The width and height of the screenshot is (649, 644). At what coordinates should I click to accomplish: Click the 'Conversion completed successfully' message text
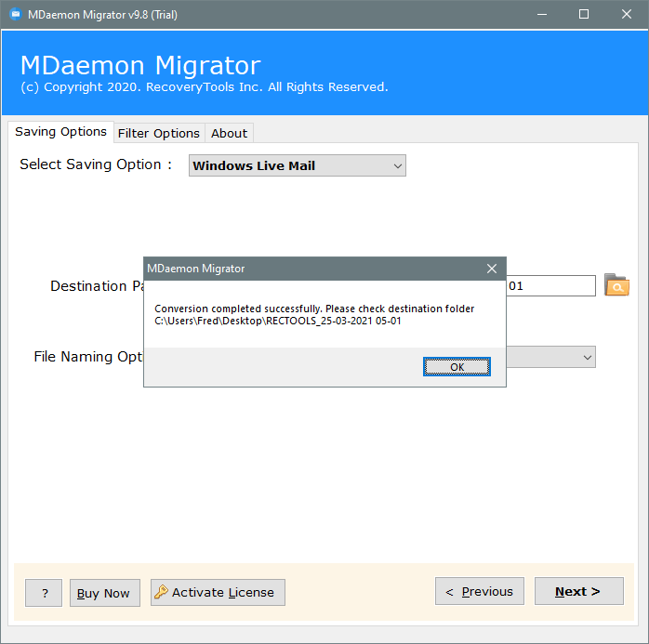314,309
